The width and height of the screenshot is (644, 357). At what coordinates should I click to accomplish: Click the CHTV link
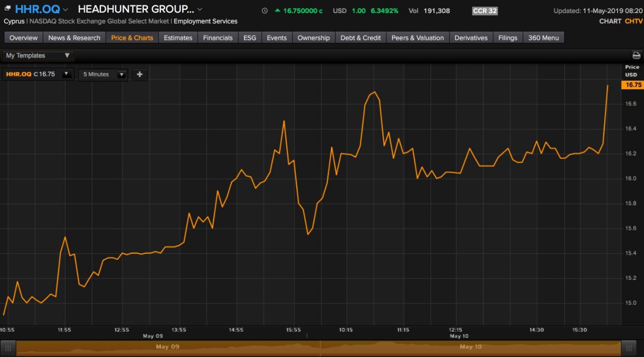click(633, 21)
